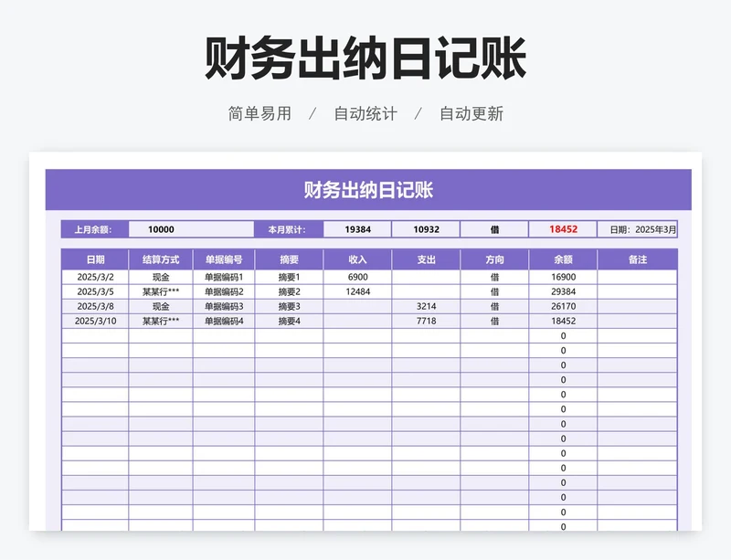Image resolution: width=731 pixels, height=560 pixels.
Task: Click the 收入 cell of the 2025/3/8 row
Action: click(x=357, y=306)
